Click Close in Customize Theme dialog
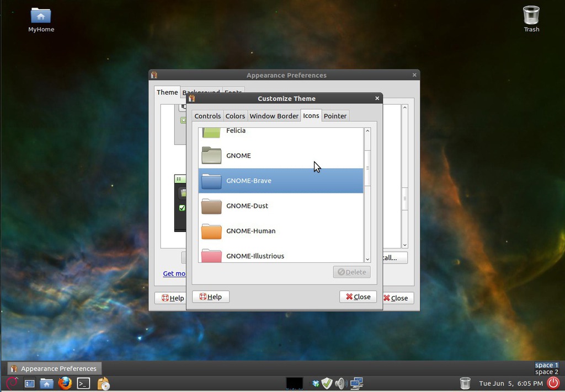The width and height of the screenshot is (565, 392). 358,297
